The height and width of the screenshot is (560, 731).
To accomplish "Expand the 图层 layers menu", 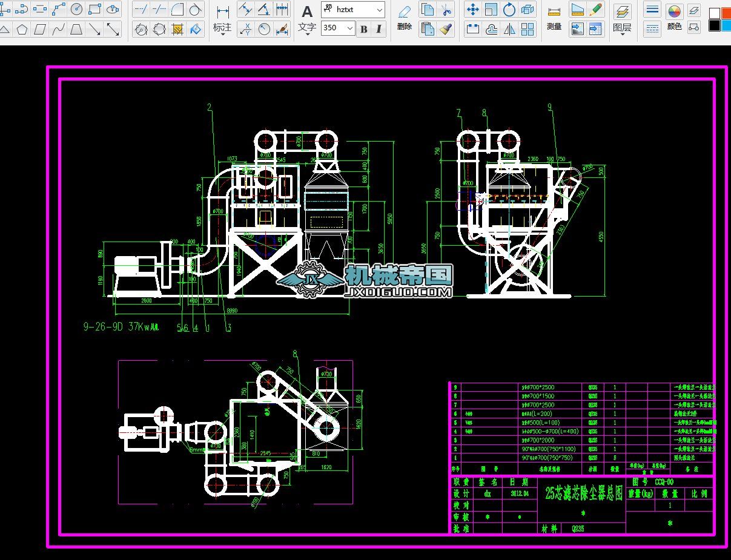I will click(x=622, y=28).
